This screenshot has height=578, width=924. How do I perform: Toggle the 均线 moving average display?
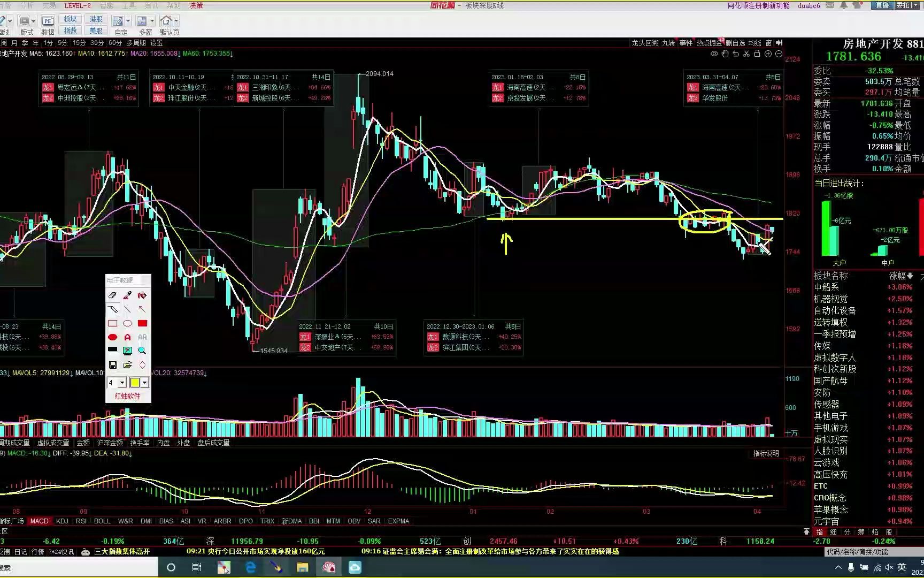click(754, 43)
